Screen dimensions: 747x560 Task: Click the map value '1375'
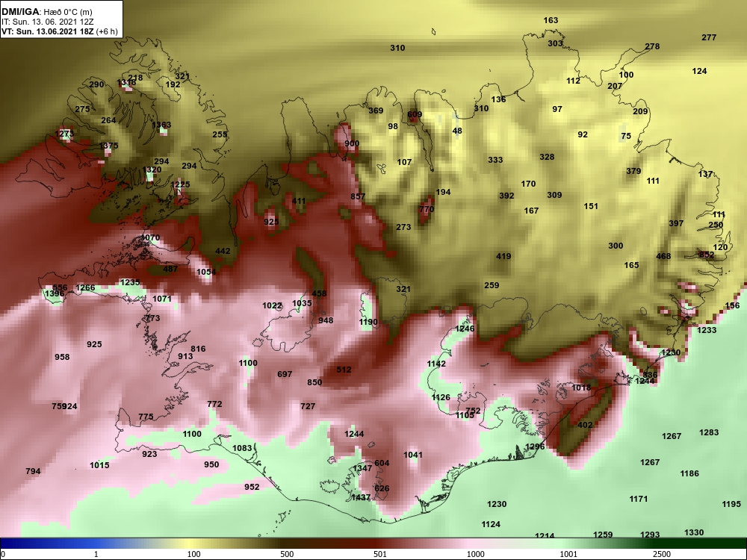(x=108, y=146)
